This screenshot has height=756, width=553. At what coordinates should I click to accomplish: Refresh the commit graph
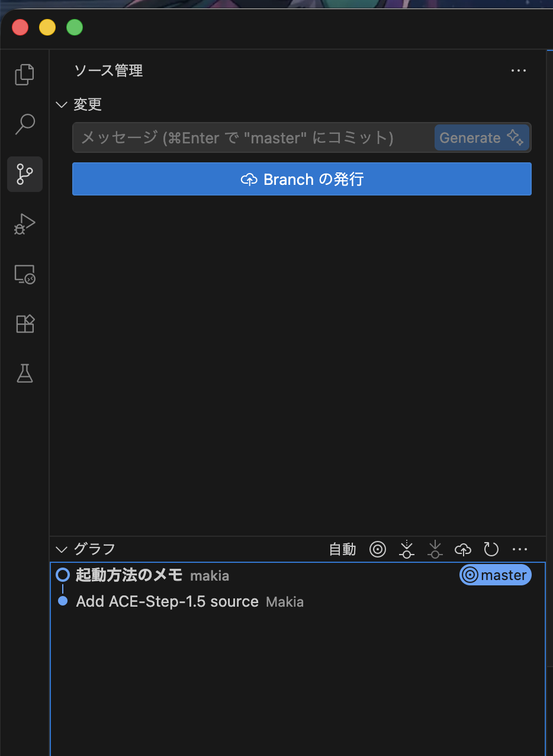[x=491, y=549]
